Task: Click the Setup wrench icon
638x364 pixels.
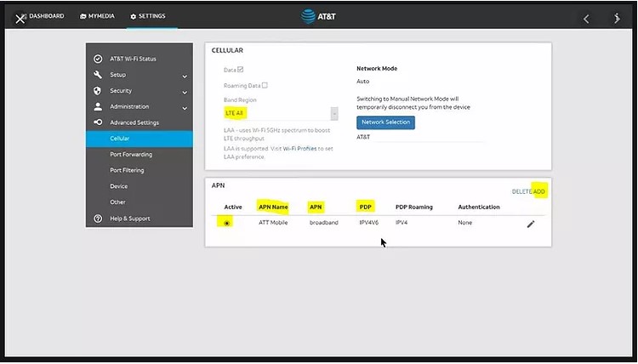Action: (98, 75)
